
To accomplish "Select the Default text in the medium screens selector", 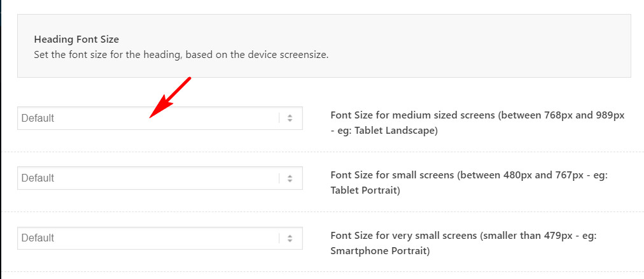I will [38, 118].
